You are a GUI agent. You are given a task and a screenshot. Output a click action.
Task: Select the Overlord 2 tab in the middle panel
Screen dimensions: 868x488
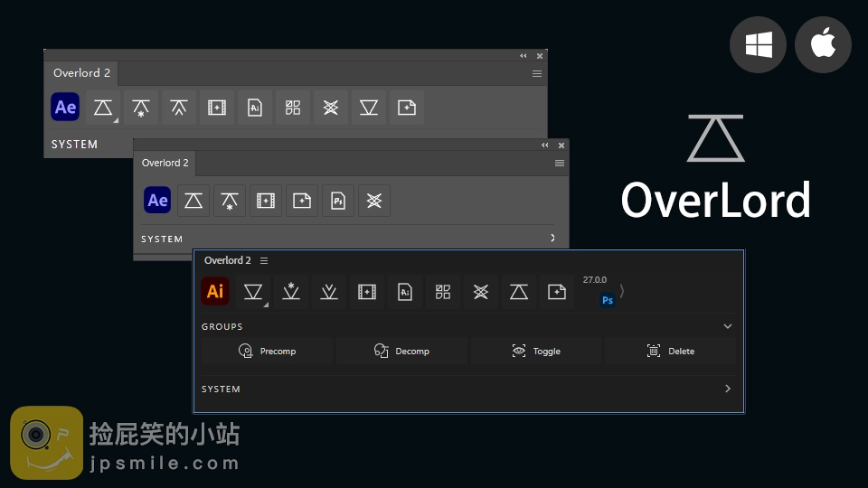click(x=165, y=163)
